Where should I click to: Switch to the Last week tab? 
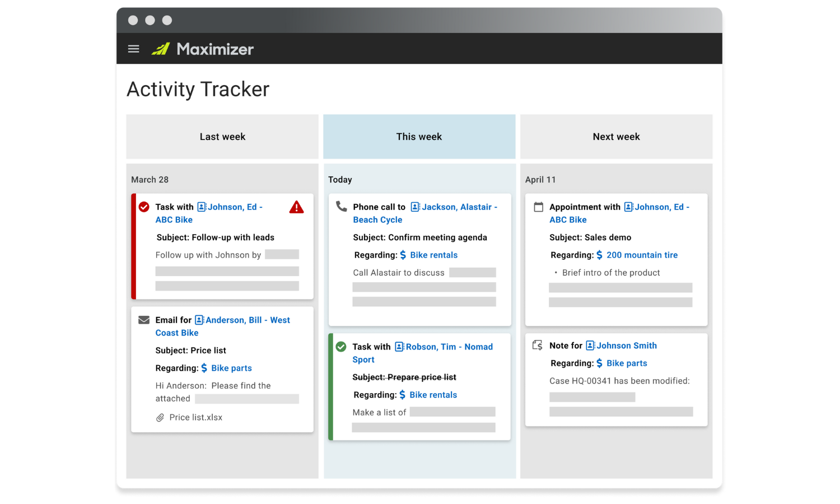point(222,136)
